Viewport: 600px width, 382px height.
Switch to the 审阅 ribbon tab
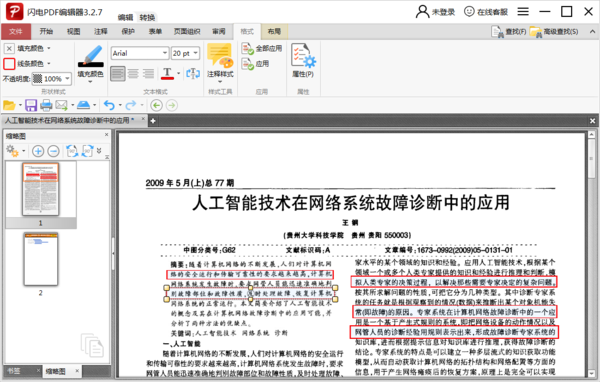219,31
